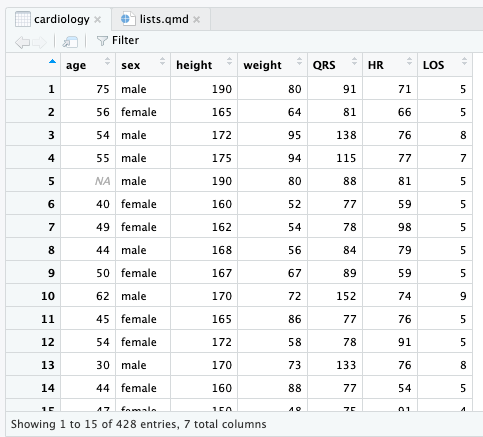Screen dimensions: 483x437
Task: Show data viewer in new window
Action: (70, 42)
